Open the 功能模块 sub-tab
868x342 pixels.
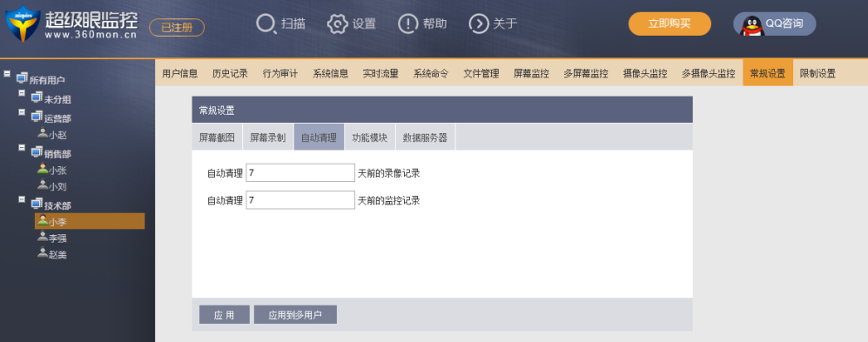pos(370,137)
